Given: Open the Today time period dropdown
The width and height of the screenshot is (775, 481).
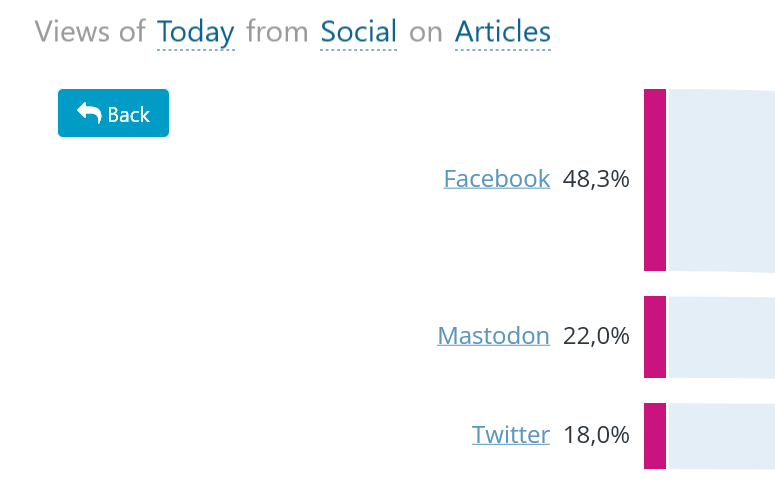Looking at the screenshot, I should (x=195, y=32).
